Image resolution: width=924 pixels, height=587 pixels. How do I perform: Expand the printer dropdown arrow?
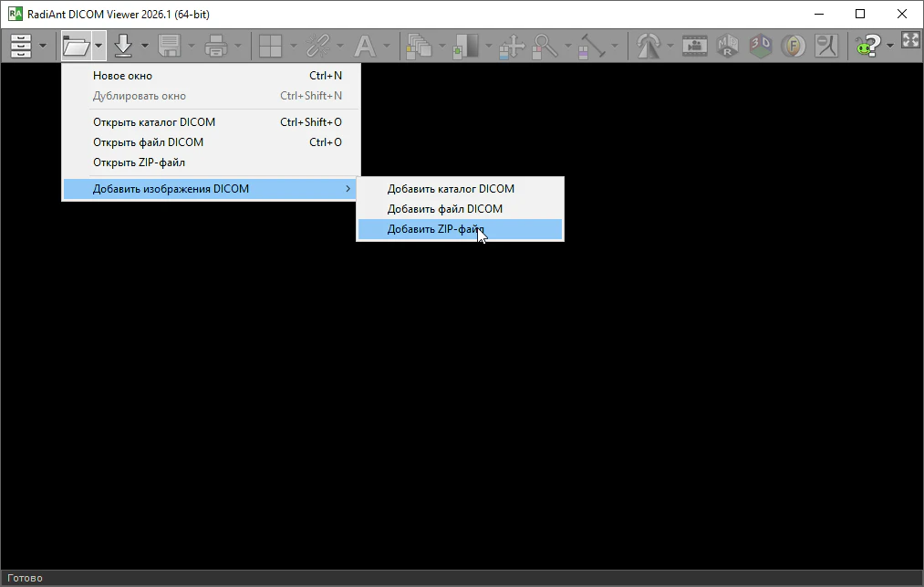point(237,46)
